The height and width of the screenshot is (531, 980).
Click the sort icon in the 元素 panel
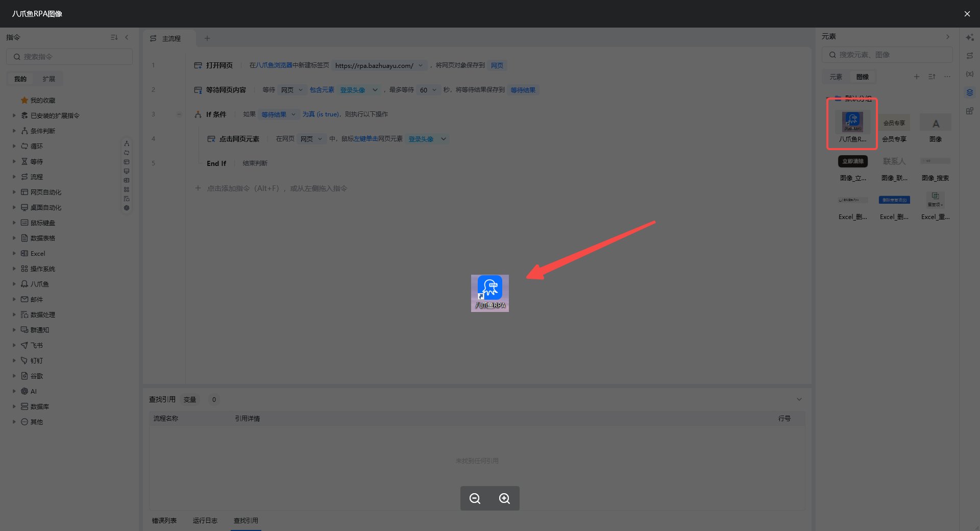tap(932, 77)
